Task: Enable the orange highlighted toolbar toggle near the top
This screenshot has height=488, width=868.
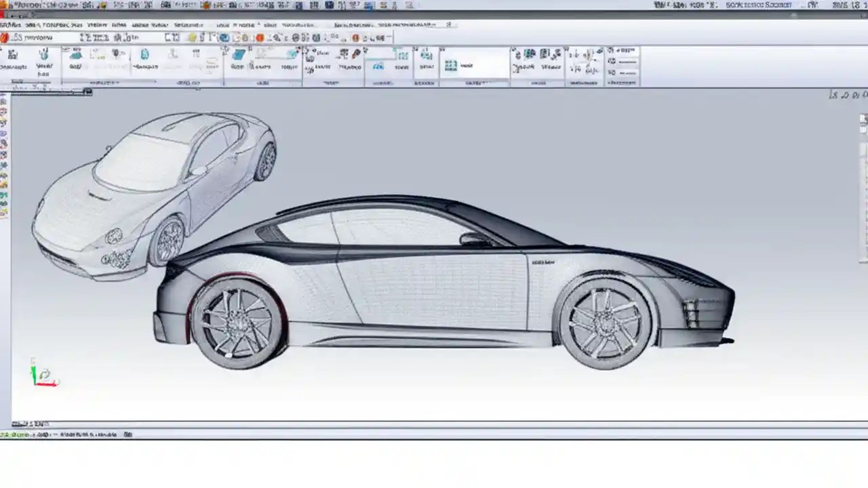Action: coord(260,37)
